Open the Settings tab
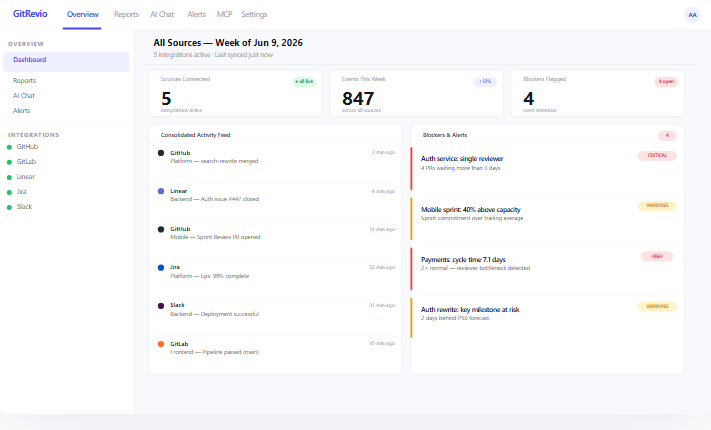Screen dimensions: 711x430 point(254,15)
